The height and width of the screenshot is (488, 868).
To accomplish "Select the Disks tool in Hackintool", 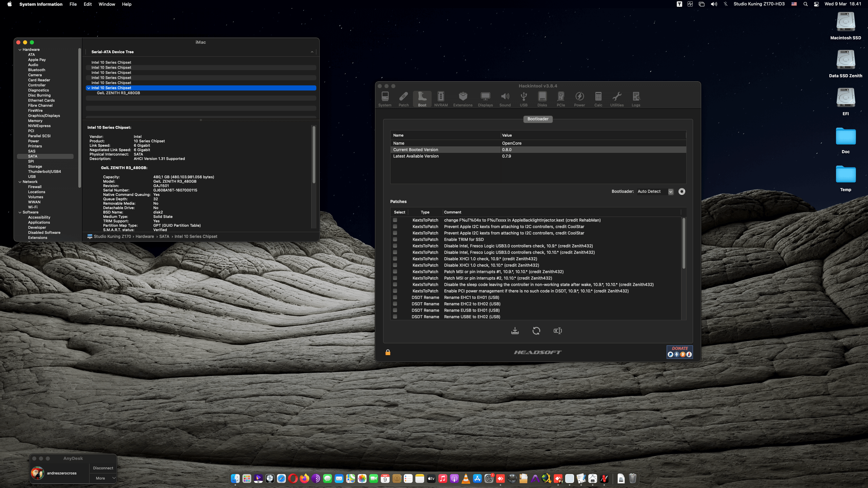I will 542,98.
